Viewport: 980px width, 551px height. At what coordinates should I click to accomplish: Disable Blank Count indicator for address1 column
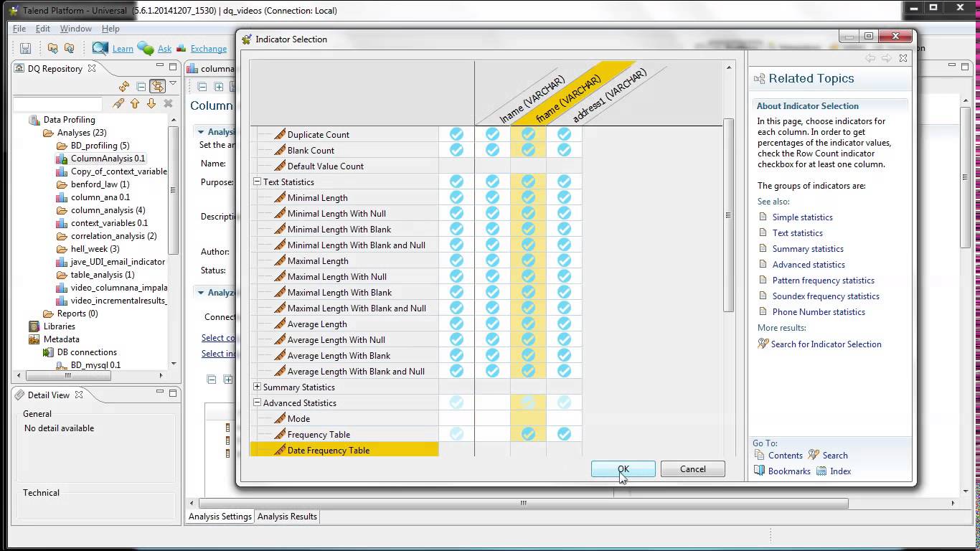click(x=564, y=150)
